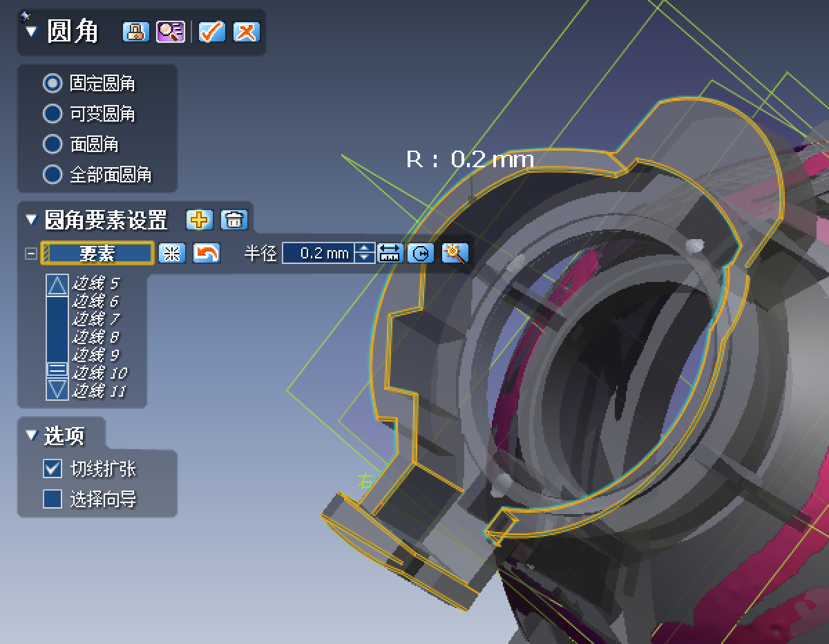Select 边线 5 in the list

(96, 283)
